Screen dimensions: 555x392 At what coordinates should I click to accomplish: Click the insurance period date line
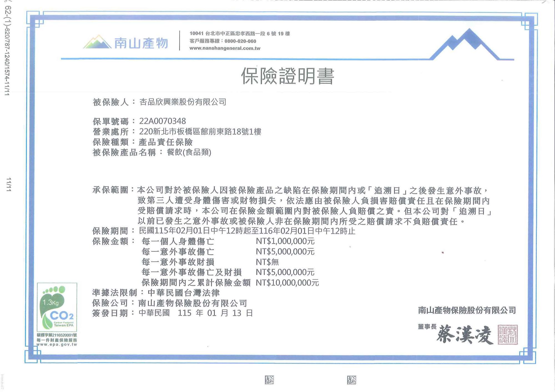point(247,231)
